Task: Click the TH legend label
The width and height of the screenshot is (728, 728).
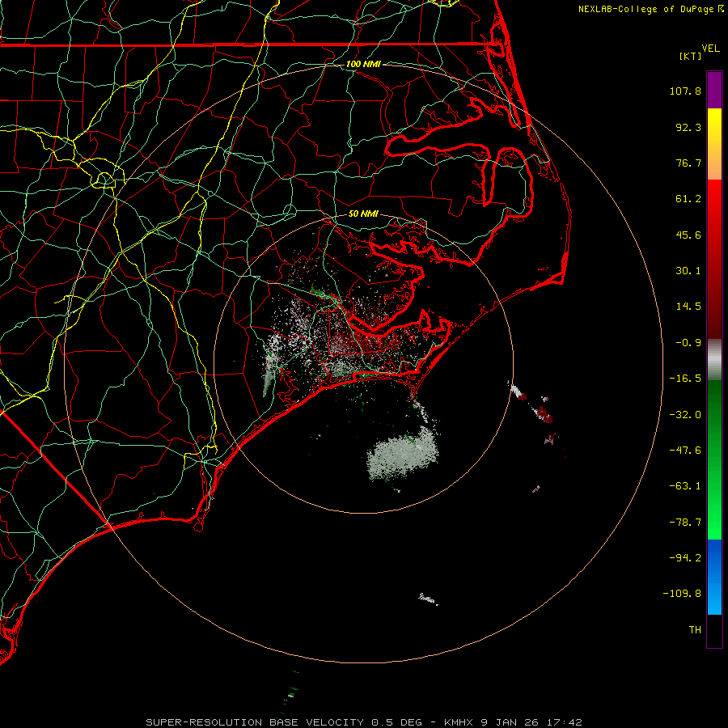Action: coord(695,630)
